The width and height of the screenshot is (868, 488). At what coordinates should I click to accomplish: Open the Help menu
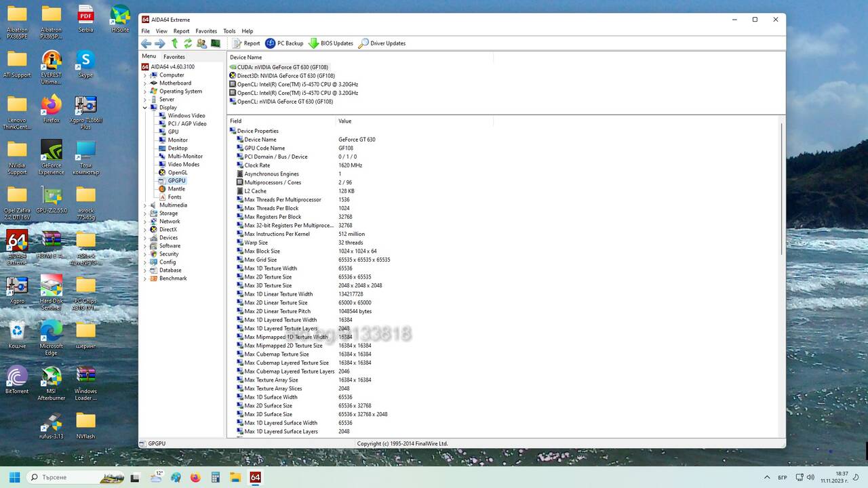[x=248, y=31]
